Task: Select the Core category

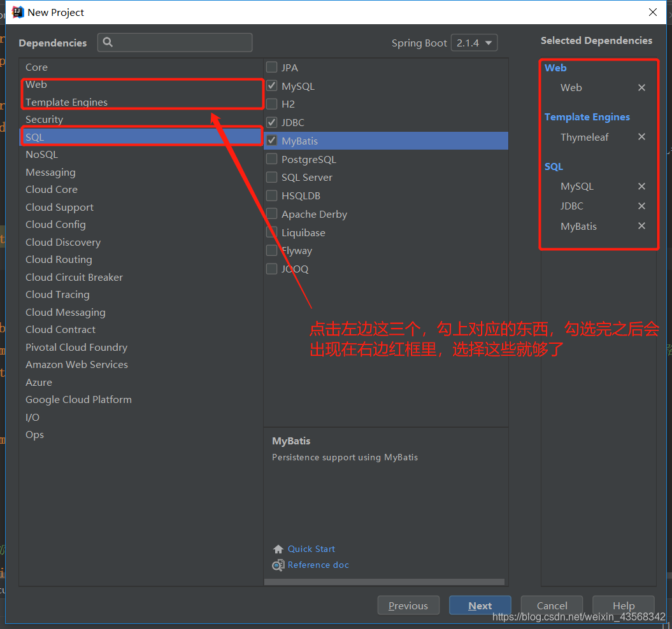Action: click(141, 67)
